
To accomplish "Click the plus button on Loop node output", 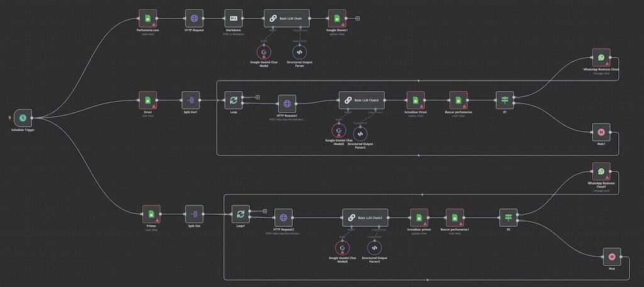I will pos(258,97).
